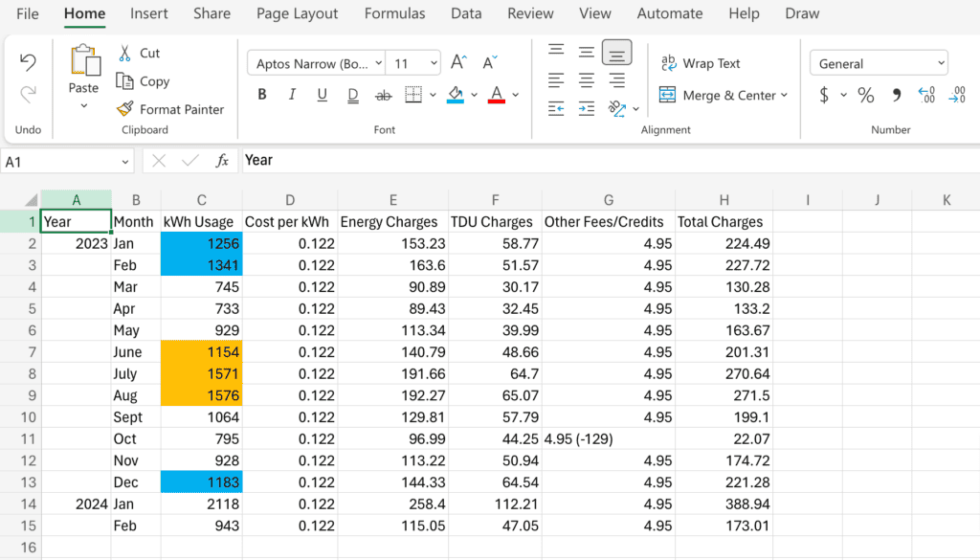Screen dimensions: 980x560
Task: Toggle italic formatting
Action: click(292, 95)
